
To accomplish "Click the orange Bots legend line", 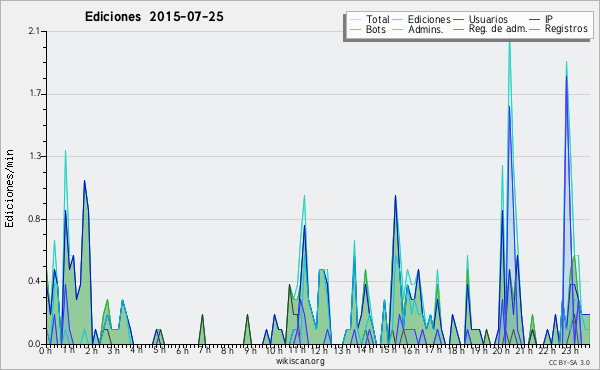I will 355,29.
